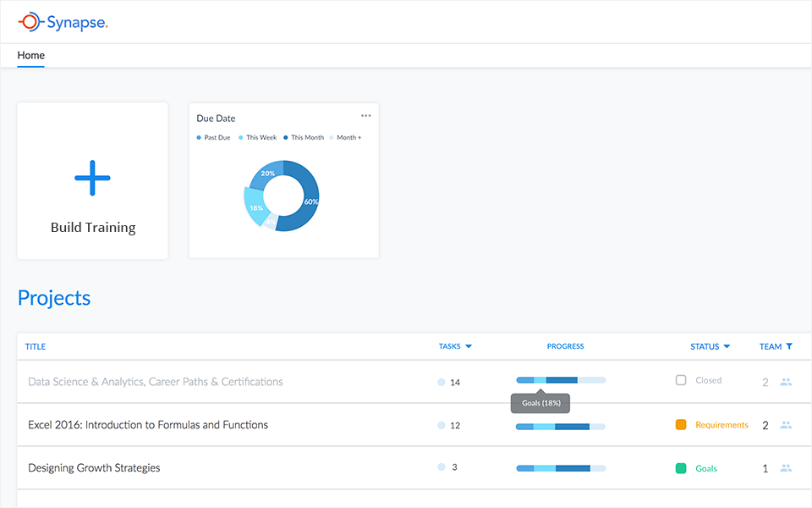The width and height of the screenshot is (812, 508).
Task: Toggle the Past Due legend item
Action: (213, 137)
